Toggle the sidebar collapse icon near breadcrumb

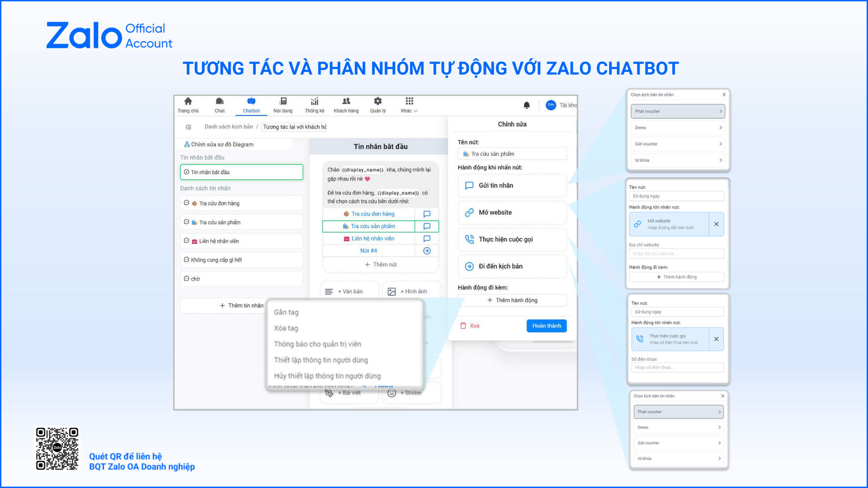[x=189, y=127]
